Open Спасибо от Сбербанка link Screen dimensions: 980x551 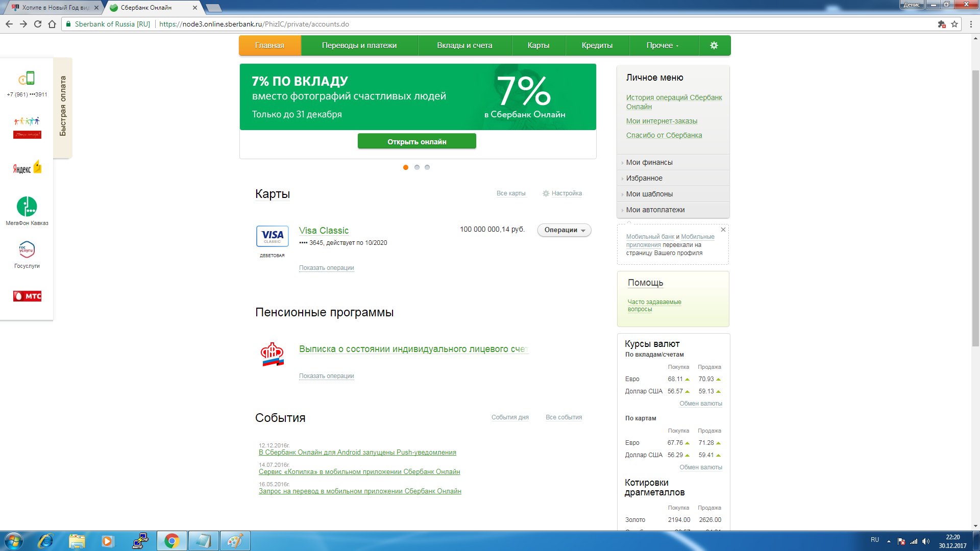coord(664,135)
